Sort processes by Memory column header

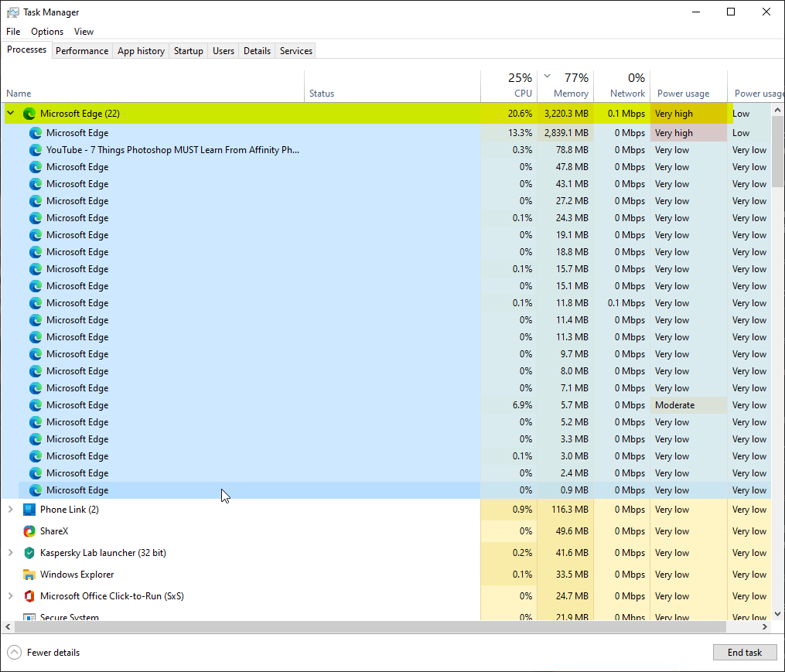click(565, 86)
